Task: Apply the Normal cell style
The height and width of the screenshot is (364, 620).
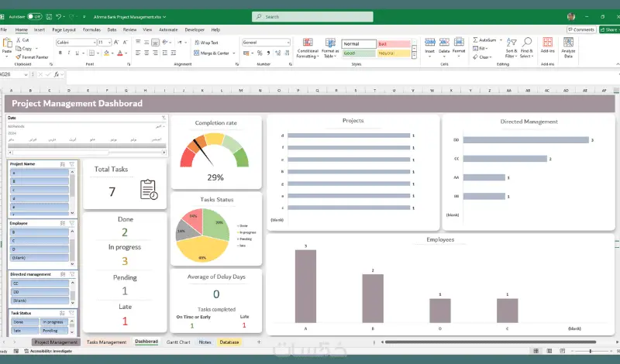Action: click(x=359, y=44)
